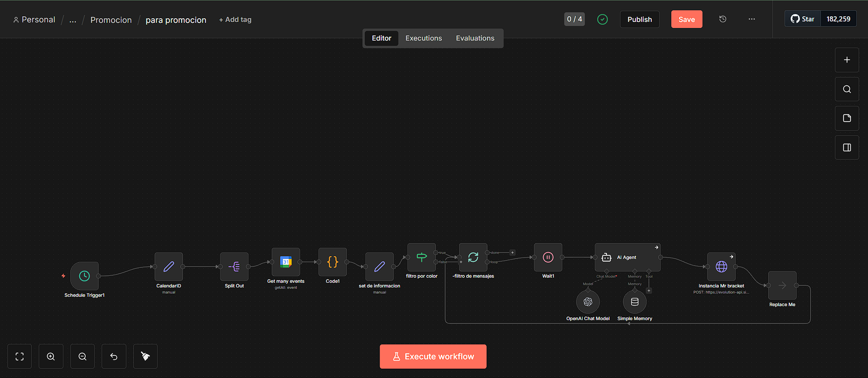868x378 pixels.
Task: Fit workflow to view
Action: [20, 357]
